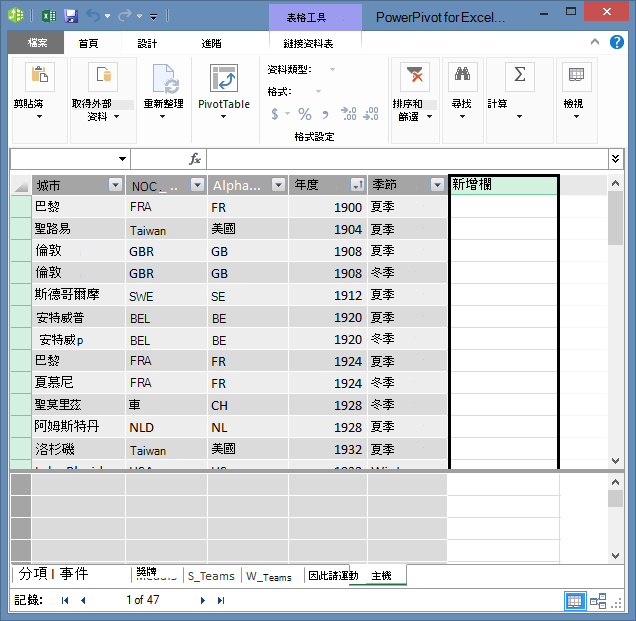Select the CH cell
Viewport: 636px width, 621px height.
click(x=248, y=406)
